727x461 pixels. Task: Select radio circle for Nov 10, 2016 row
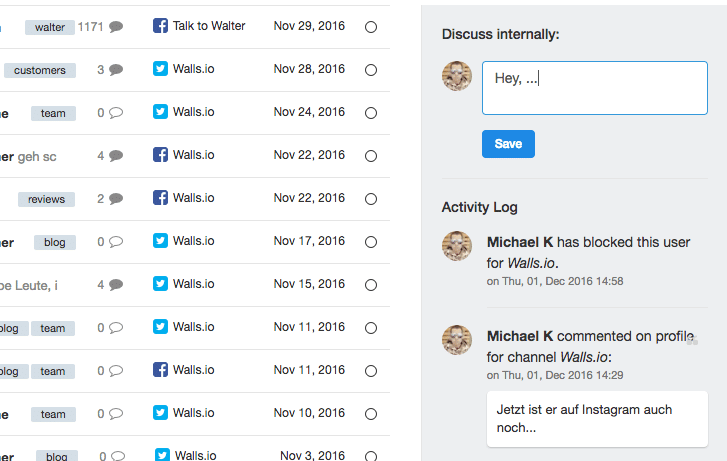pos(371,414)
